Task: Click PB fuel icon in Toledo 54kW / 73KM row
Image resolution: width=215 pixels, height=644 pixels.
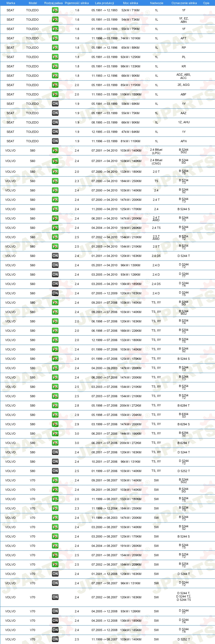Action: click(55, 20)
